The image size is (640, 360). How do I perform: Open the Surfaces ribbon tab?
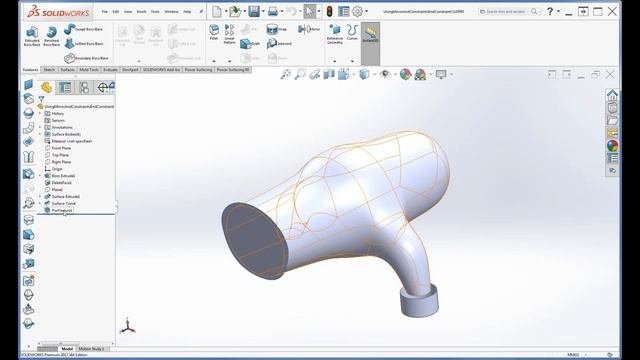[67, 70]
